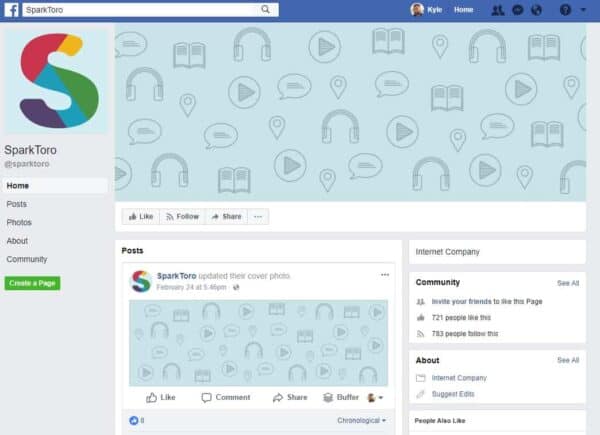Open Kyle's profile avatar
The height and width of the screenshot is (435, 600).
pyautogui.click(x=417, y=10)
